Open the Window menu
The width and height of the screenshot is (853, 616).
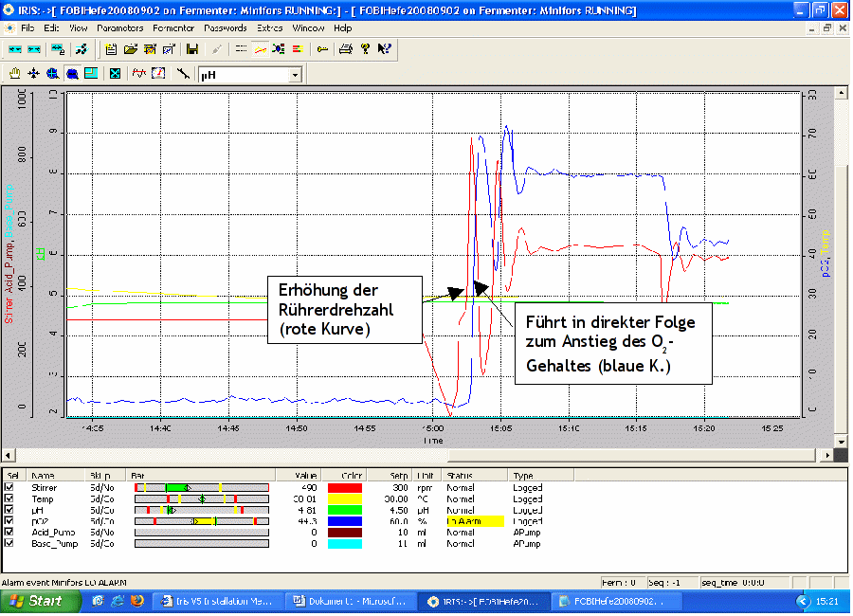pos(308,28)
